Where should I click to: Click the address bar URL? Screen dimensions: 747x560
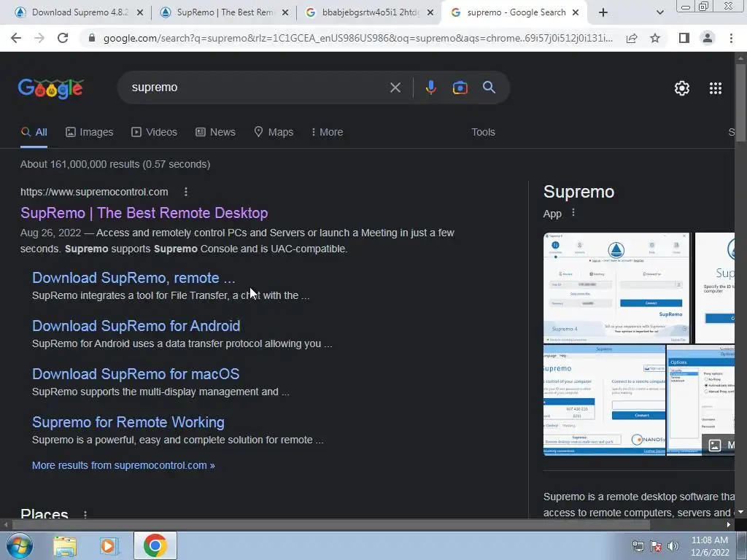pyautogui.click(x=357, y=38)
